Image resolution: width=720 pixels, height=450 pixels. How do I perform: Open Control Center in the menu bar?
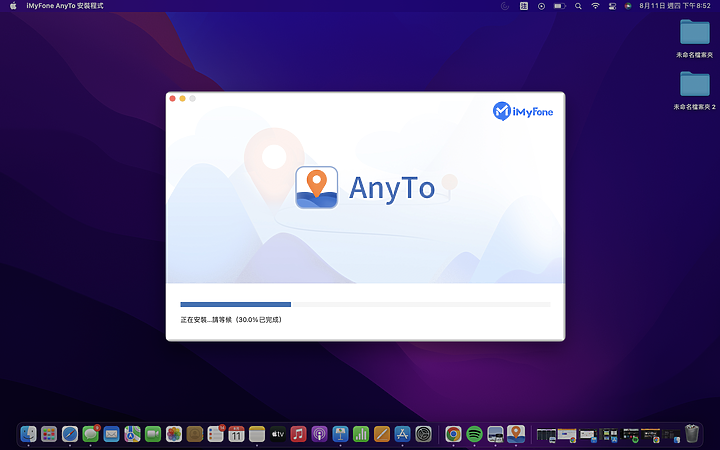(612, 6)
